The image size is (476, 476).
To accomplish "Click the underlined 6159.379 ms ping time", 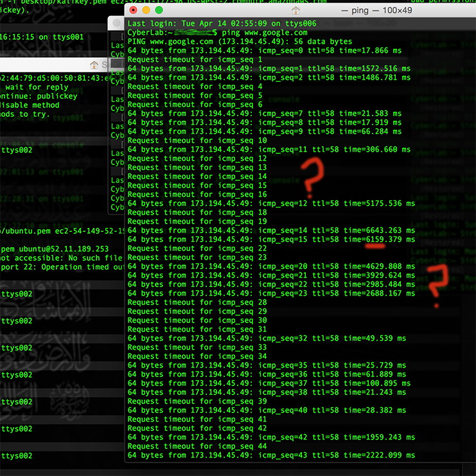I will (385, 239).
